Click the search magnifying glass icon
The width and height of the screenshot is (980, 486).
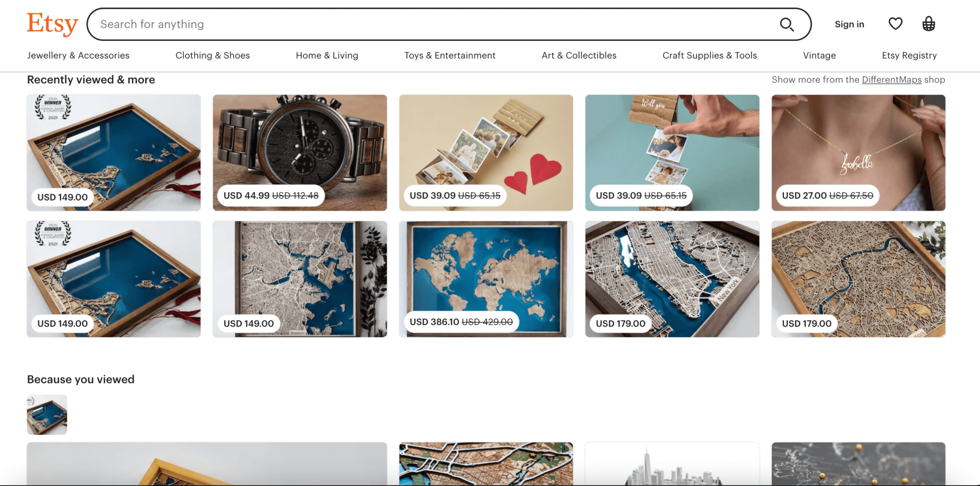[x=787, y=24]
